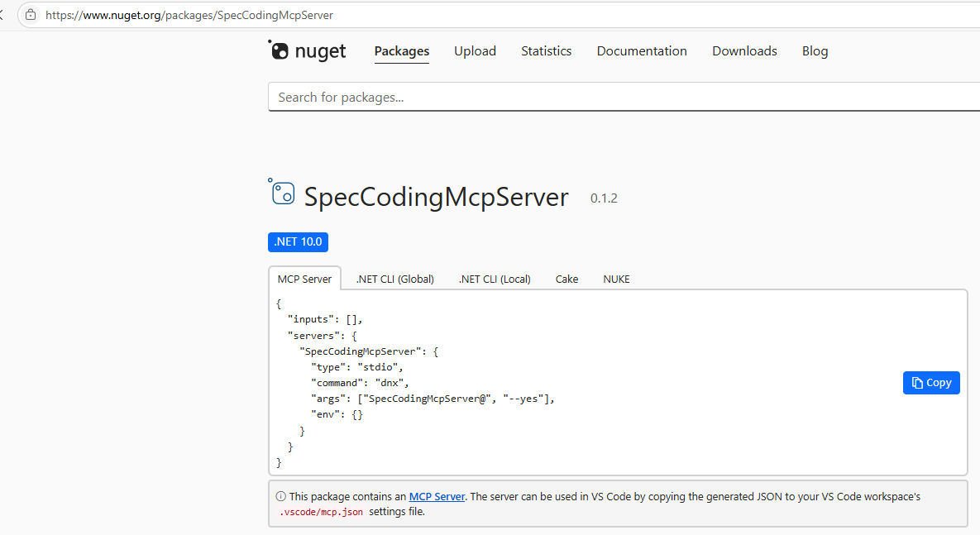Click the browser address bar URL
980x535 pixels.
point(190,15)
